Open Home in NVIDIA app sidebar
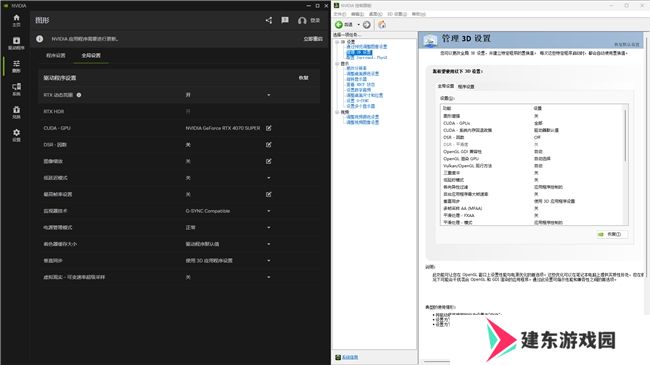 tap(16, 20)
